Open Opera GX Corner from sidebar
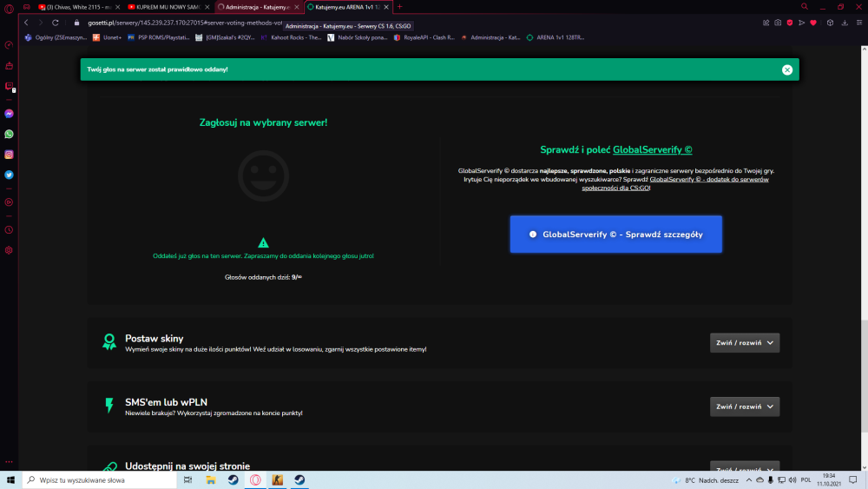Viewport: 868px width, 489px height. (27, 7)
